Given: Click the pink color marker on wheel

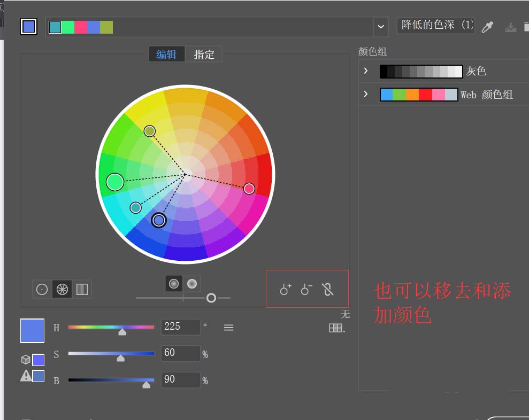Looking at the screenshot, I should tap(249, 189).
